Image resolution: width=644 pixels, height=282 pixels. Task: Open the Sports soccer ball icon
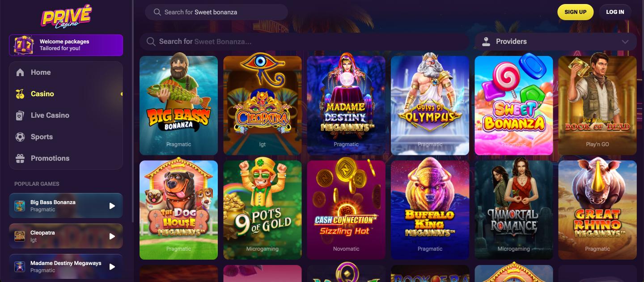[20, 137]
